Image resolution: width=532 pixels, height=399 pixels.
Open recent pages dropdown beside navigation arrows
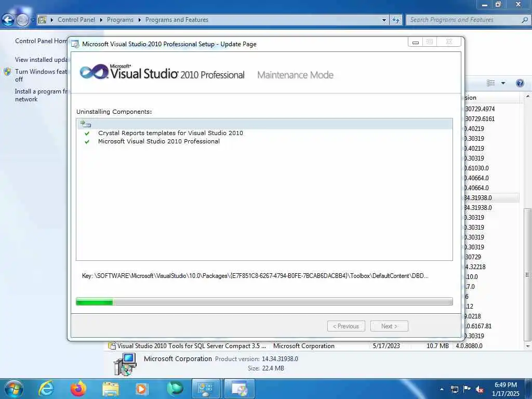tap(33, 20)
